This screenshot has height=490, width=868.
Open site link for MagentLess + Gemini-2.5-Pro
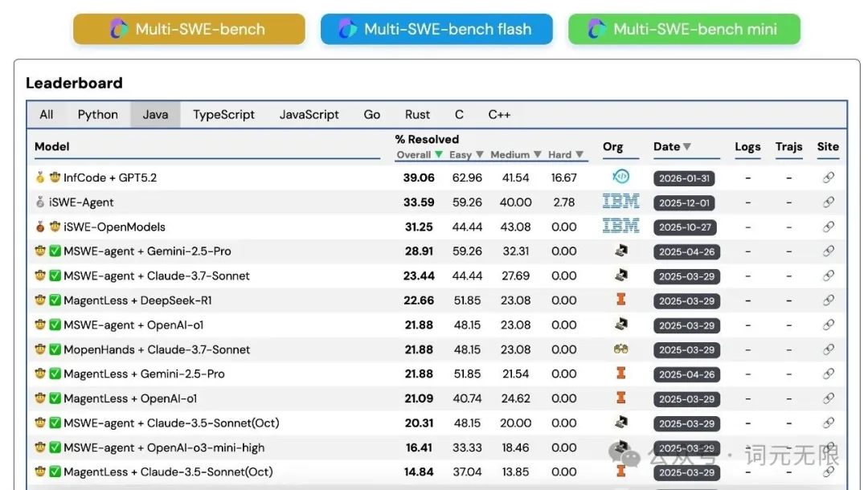(x=828, y=374)
